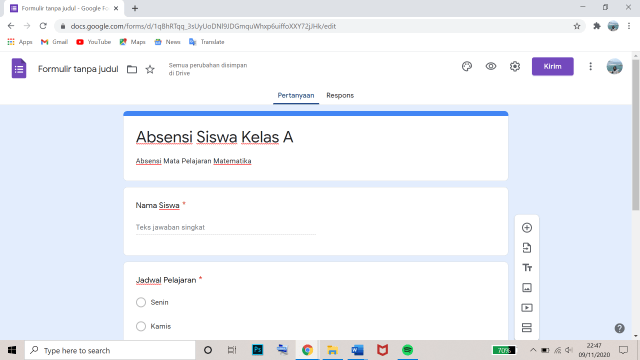
Task: Add title and description block
Action: pyautogui.click(x=527, y=268)
